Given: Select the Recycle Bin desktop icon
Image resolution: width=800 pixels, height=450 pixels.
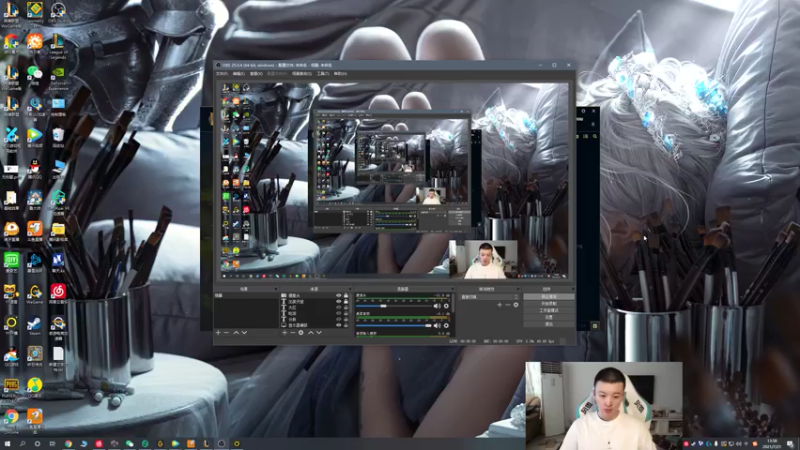Looking at the screenshot, I should (58, 138).
